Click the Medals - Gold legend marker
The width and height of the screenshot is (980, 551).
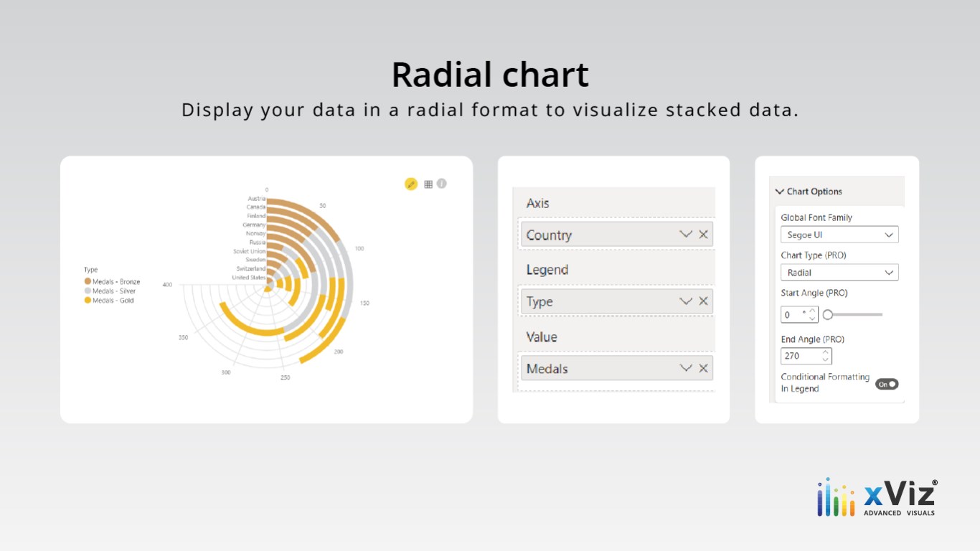click(x=88, y=301)
